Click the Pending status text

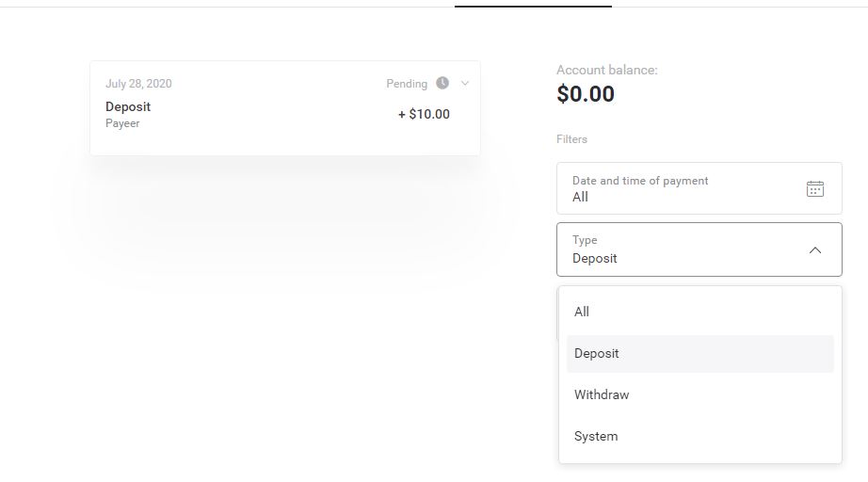tap(407, 84)
